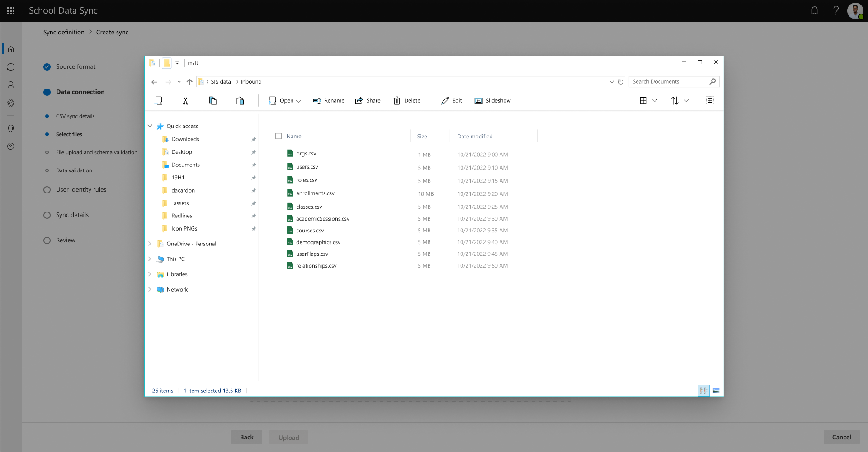Click the Rename toolbar button
Image resolution: width=868 pixels, height=452 pixels.
coord(329,101)
